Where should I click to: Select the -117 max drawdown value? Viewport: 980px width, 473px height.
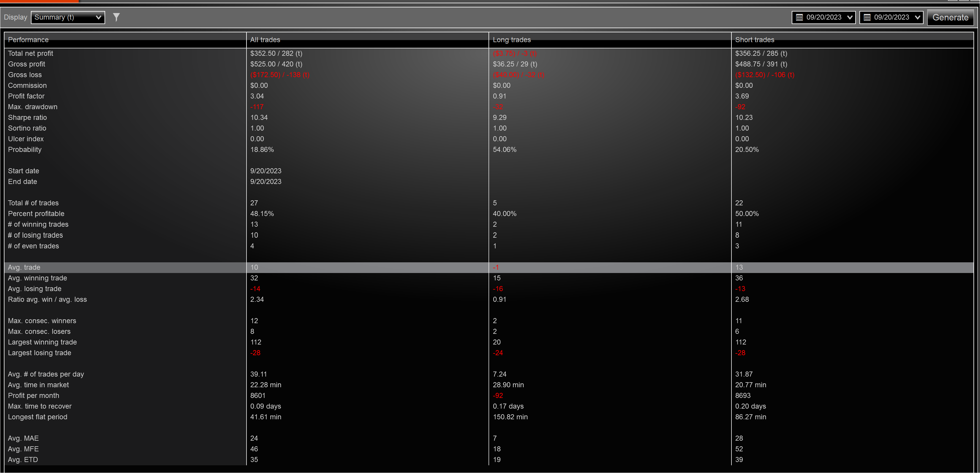(x=257, y=107)
